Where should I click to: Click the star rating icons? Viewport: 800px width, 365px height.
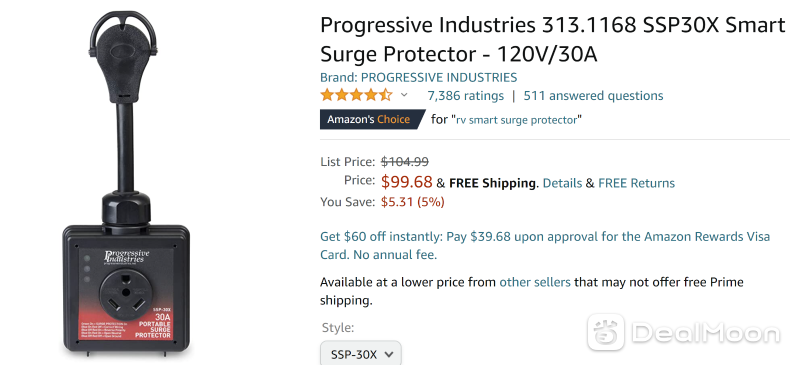pos(356,95)
